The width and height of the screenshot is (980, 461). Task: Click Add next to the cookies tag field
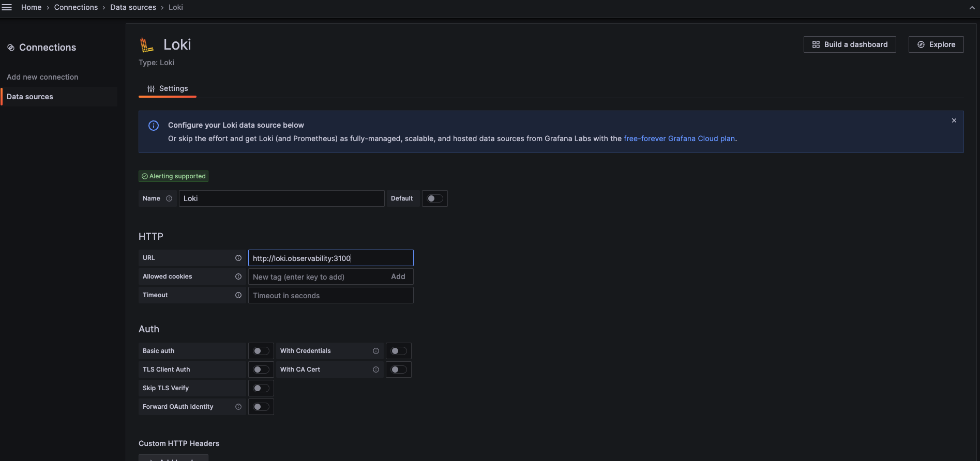click(398, 276)
